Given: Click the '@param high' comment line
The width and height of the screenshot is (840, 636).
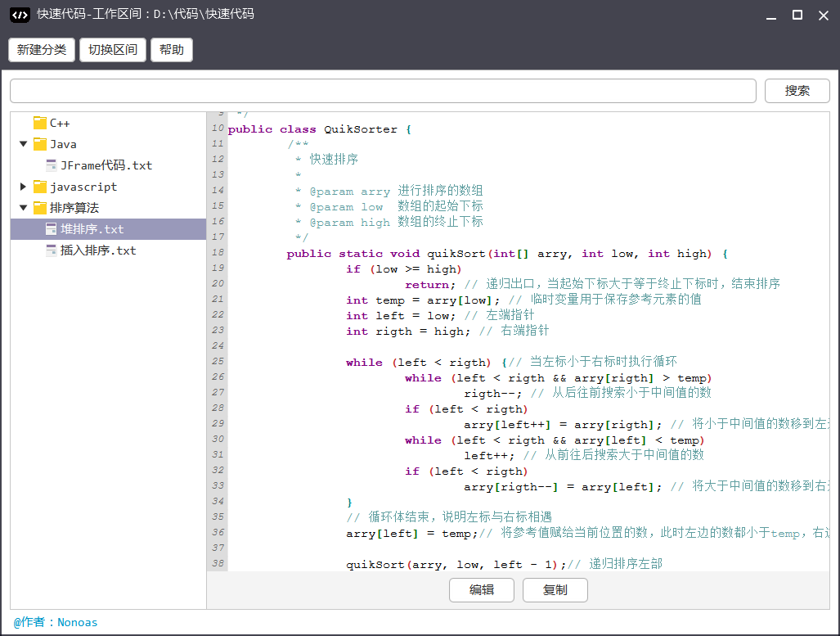Looking at the screenshot, I should [389, 222].
